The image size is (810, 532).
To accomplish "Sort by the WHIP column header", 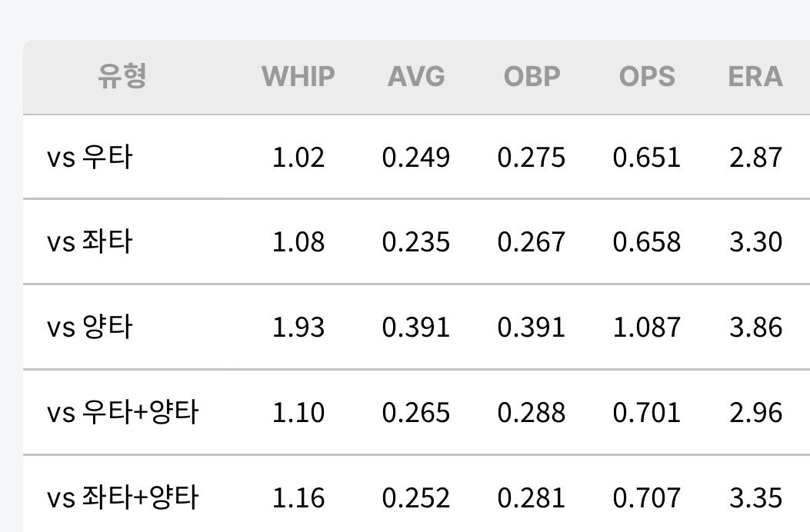I will click(298, 76).
